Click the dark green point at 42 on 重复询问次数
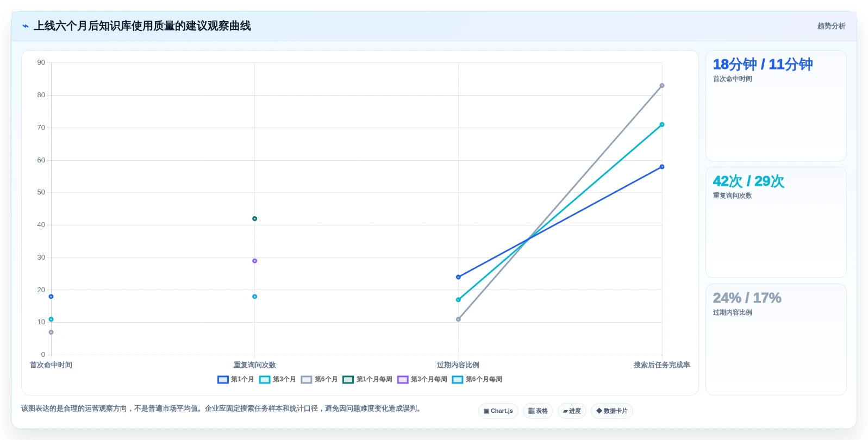The width and height of the screenshot is (868, 440). 254,219
